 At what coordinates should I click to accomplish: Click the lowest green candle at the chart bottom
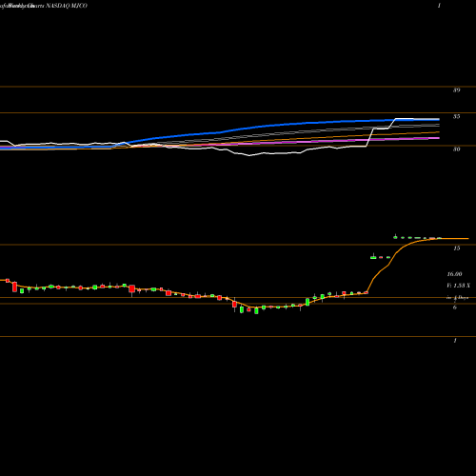256,310
